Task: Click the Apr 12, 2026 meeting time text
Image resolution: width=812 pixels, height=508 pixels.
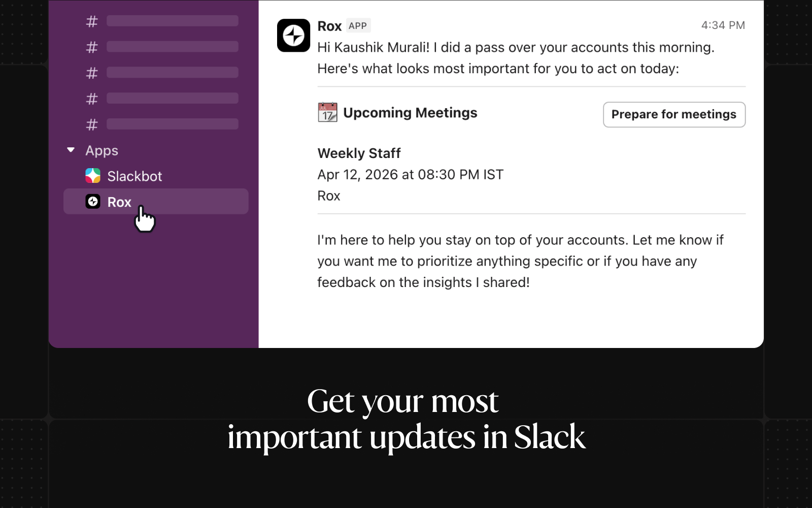Action: (410, 175)
